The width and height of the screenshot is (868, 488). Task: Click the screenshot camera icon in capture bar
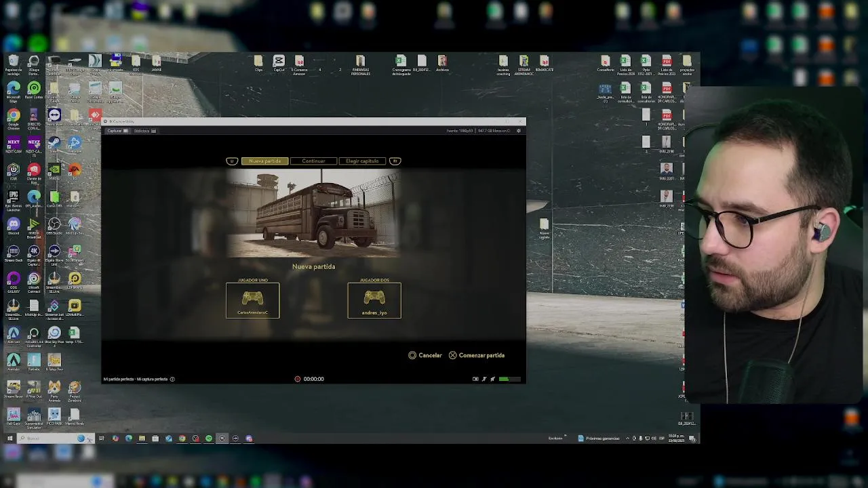point(475,379)
